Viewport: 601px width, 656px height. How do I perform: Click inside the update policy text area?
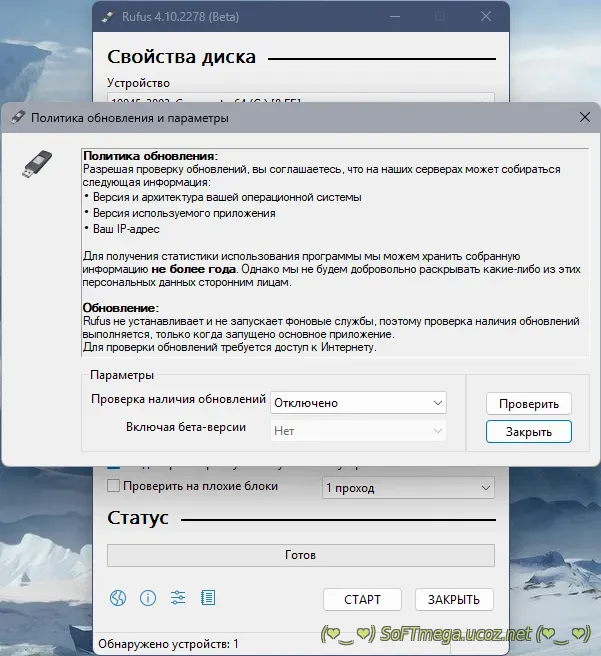330,250
